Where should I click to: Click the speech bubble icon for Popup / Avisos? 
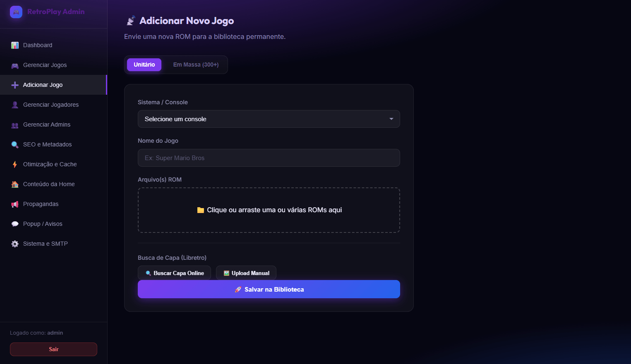15,224
